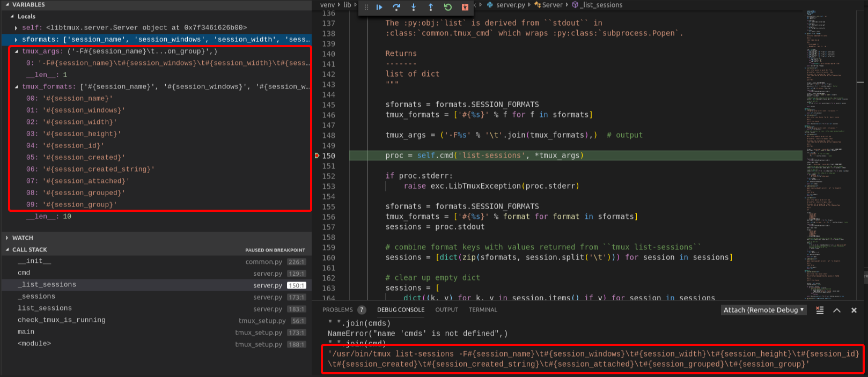Select the __init__ call stack frame

point(156,261)
